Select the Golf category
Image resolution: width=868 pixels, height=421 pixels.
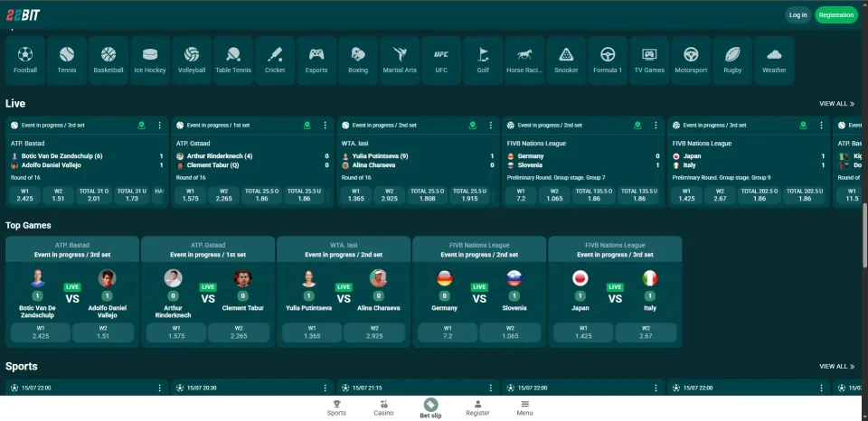[483, 61]
